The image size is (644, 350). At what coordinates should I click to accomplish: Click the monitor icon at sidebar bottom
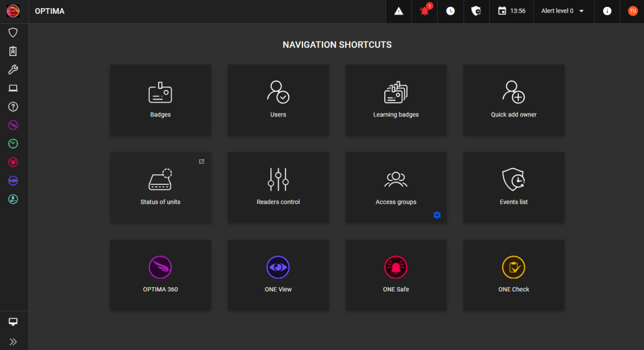[13, 322]
